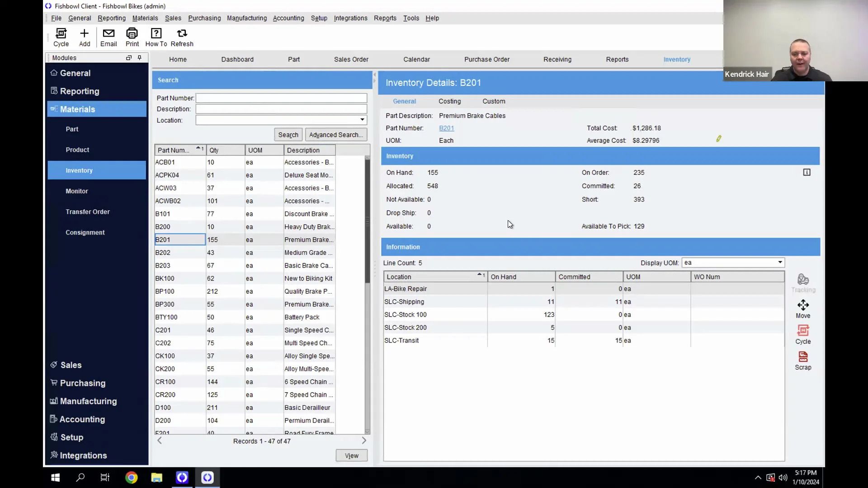868x488 pixels.
Task: Open the Manufacturing menu
Action: point(247,18)
